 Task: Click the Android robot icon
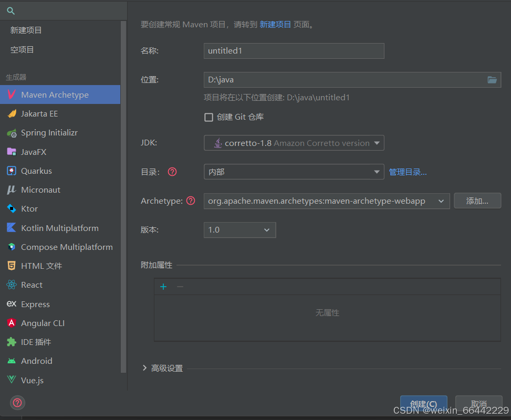tap(12, 361)
